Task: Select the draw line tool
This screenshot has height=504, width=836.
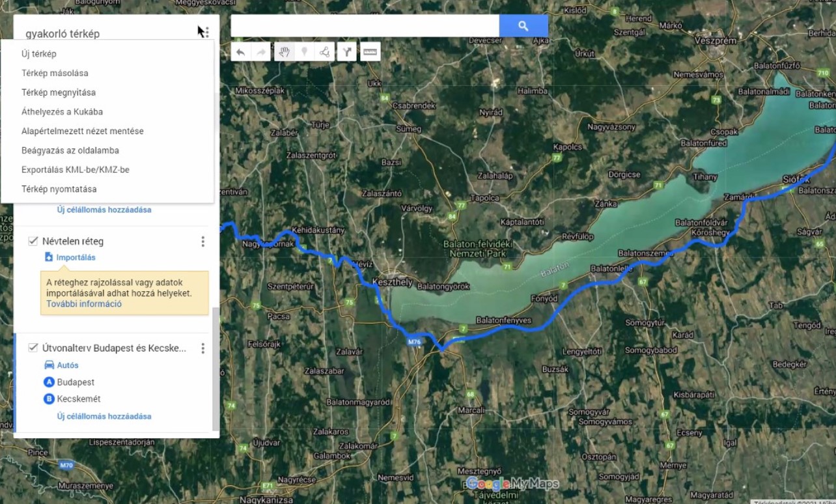Action: click(324, 52)
